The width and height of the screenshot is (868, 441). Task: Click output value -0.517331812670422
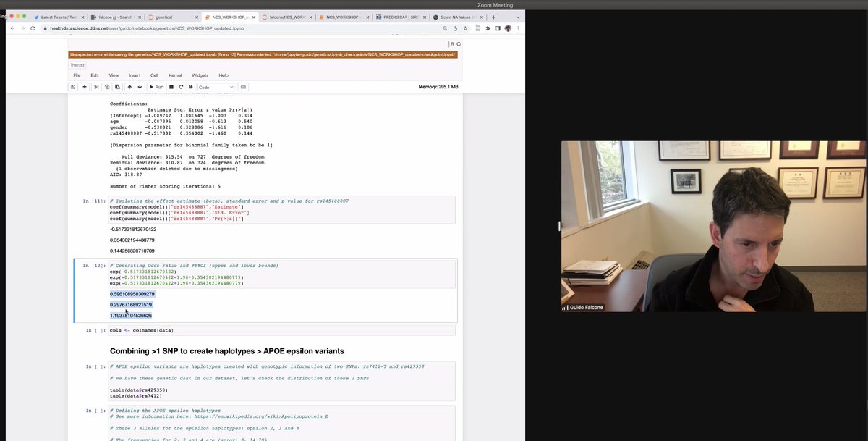[x=133, y=230]
